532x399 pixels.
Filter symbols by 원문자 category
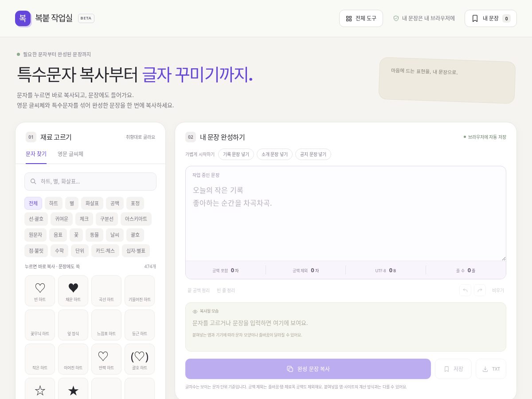click(x=35, y=235)
